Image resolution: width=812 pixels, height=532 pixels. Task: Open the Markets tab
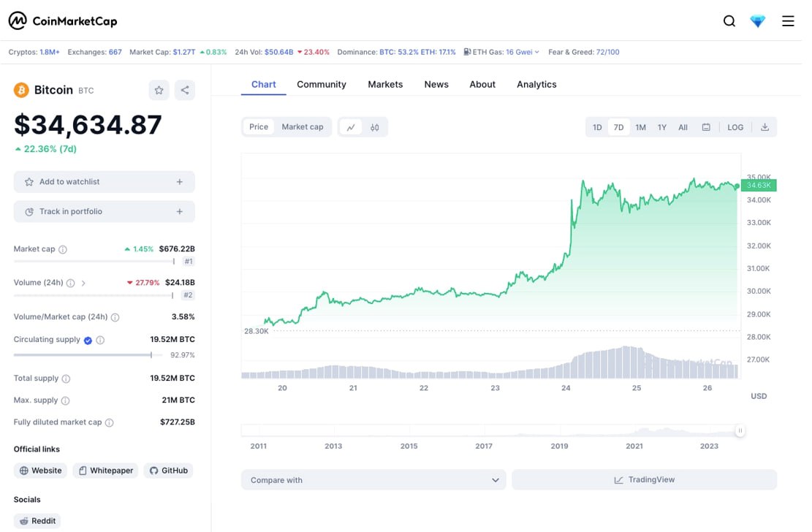pyautogui.click(x=385, y=85)
